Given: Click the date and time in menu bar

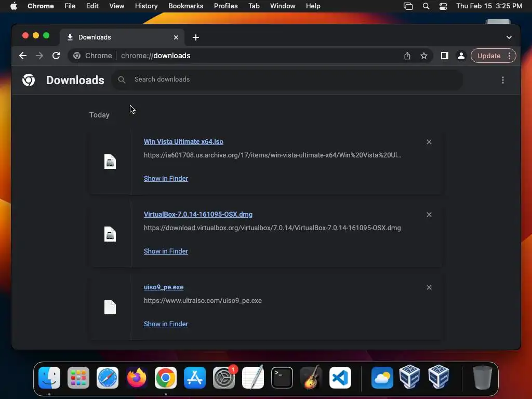Looking at the screenshot, I should (489, 6).
